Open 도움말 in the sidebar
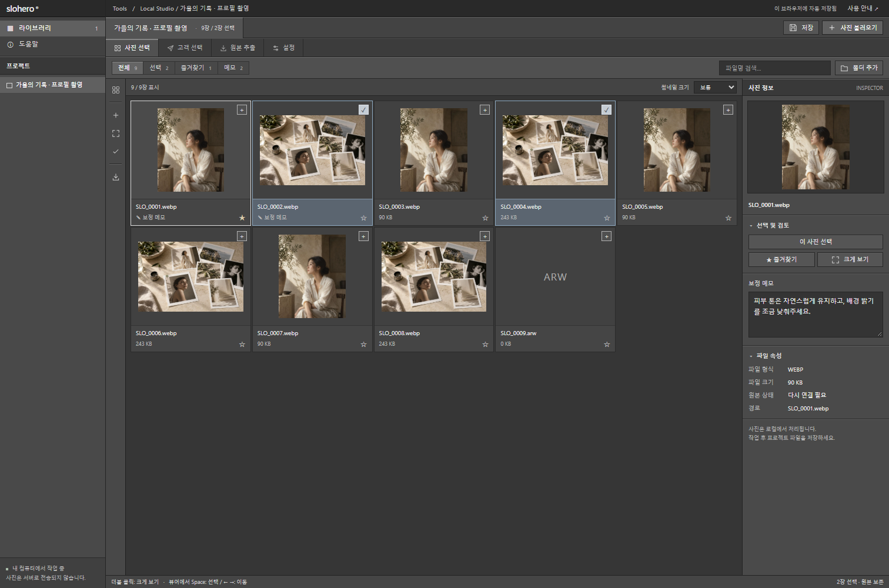Image resolution: width=889 pixels, height=588 pixels. [52, 44]
